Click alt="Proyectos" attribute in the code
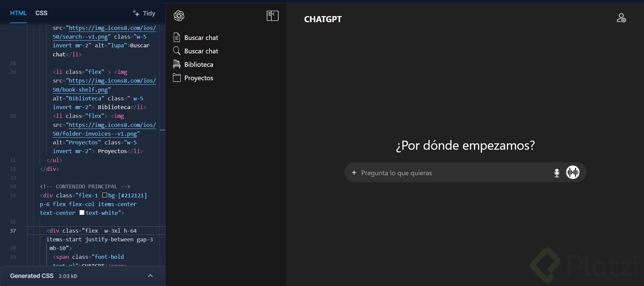Image resolution: width=644 pixels, height=286 pixels. [77, 142]
